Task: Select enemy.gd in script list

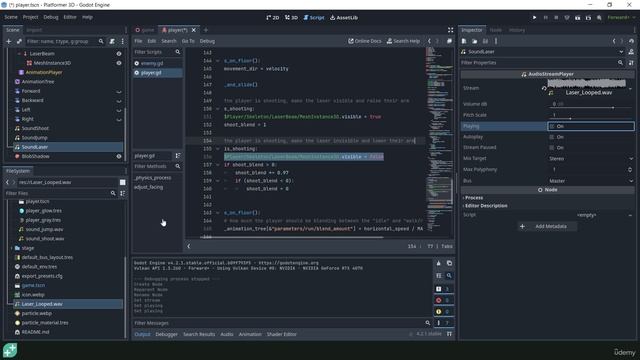Action: 152,63
